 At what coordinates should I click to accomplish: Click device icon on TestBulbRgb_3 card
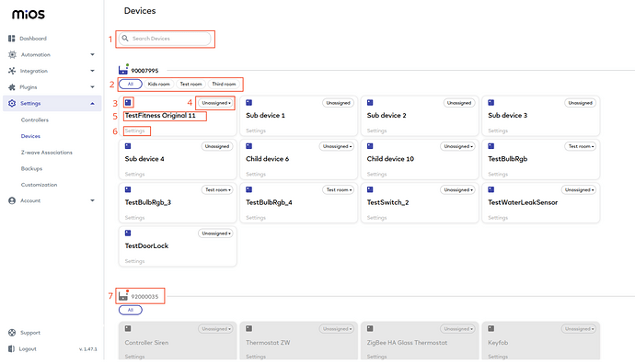click(128, 189)
